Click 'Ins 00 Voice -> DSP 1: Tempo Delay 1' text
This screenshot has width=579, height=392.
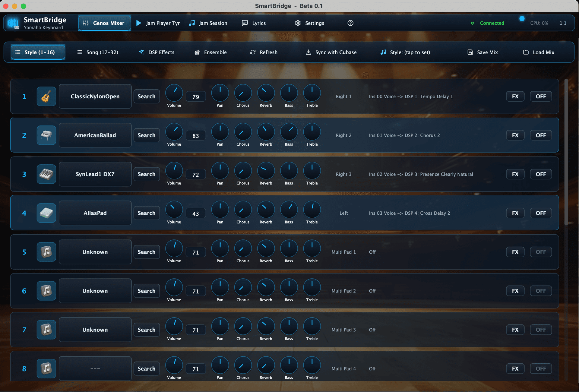(x=411, y=96)
